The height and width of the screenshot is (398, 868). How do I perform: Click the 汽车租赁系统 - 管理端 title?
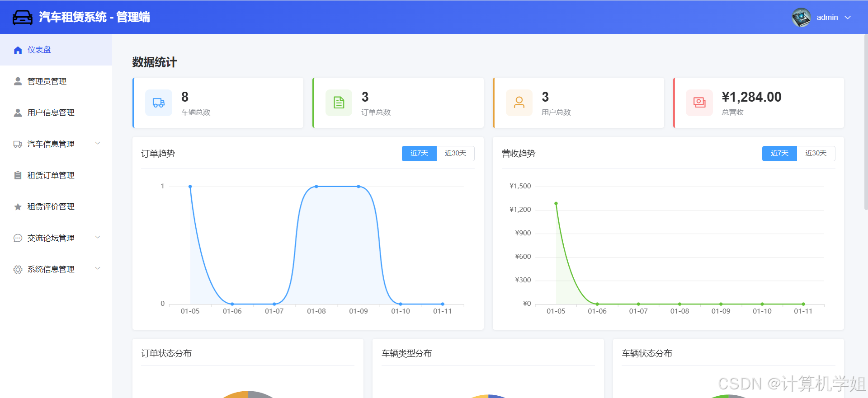[x=94, y=17]
